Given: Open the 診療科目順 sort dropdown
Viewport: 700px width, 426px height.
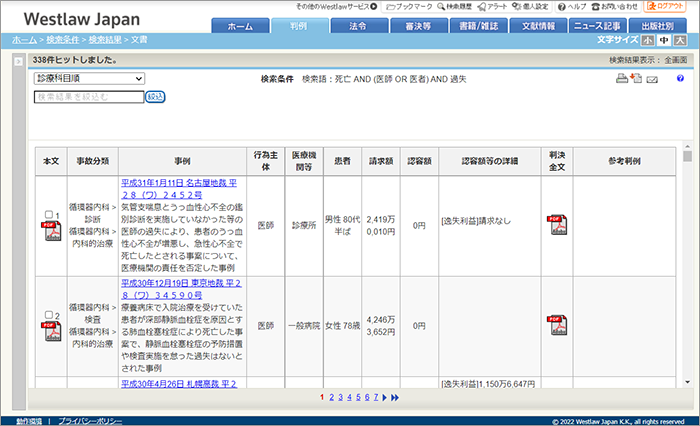Looking at the screenshot, I should [x=89, y=78].
